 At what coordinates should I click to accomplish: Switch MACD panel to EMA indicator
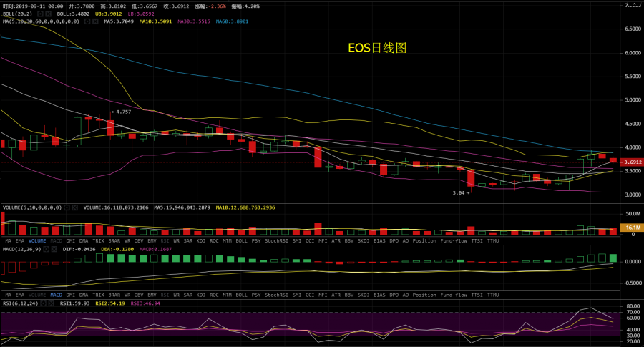[20, 295]
